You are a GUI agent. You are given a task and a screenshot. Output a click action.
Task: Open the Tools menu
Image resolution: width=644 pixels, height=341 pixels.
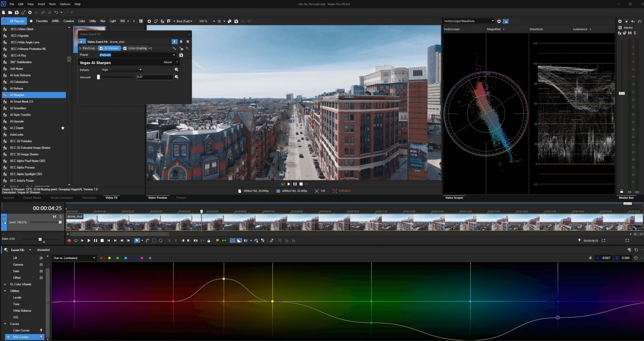52,4
